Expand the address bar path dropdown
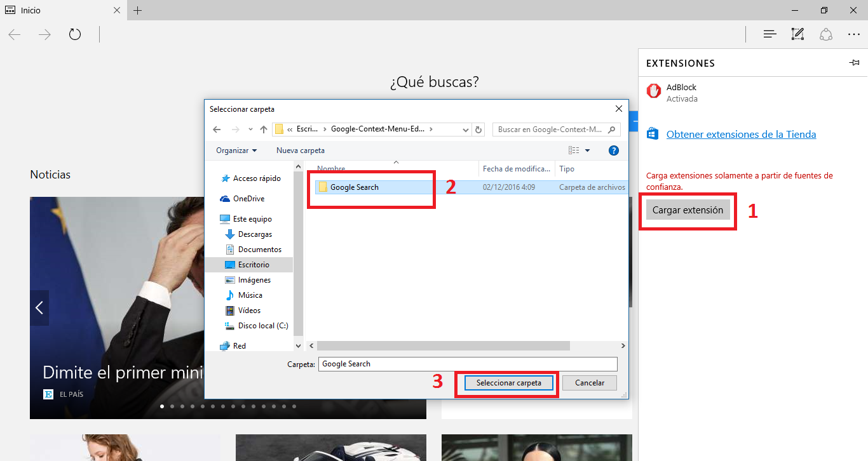 466,130
